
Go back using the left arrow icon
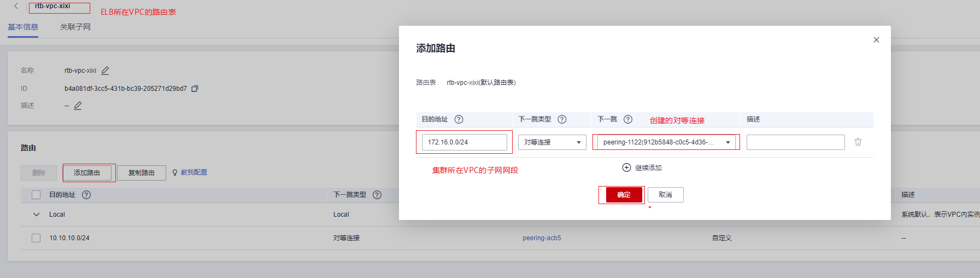16,6
